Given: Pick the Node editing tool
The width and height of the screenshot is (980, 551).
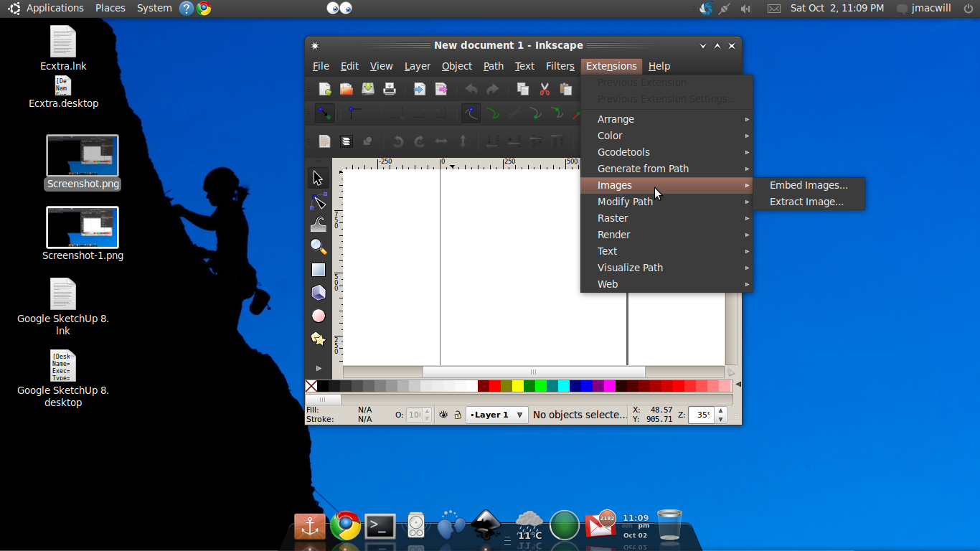Looking at the screenshot, I should pyautogui.click(x=319, y=201).
